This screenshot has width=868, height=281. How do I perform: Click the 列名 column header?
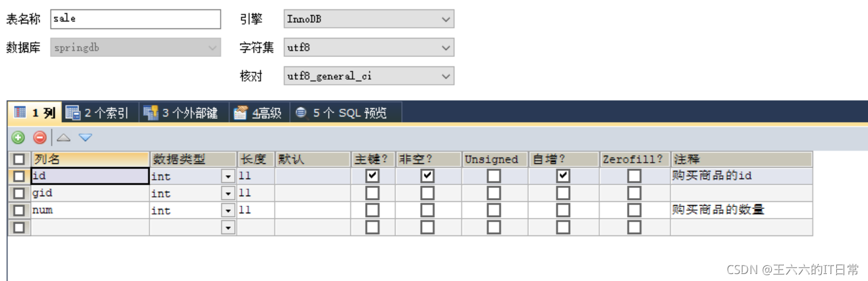point(90,159)
